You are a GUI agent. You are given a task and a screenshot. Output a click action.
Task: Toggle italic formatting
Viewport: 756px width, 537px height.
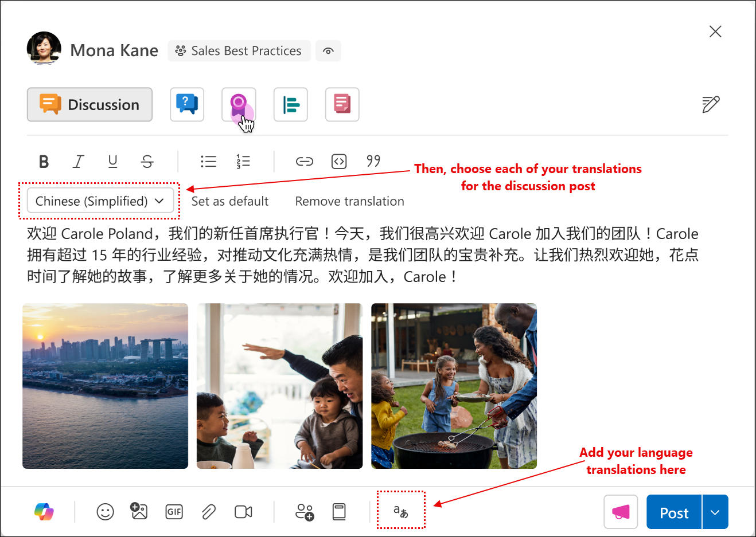click(x=78, y=161)
